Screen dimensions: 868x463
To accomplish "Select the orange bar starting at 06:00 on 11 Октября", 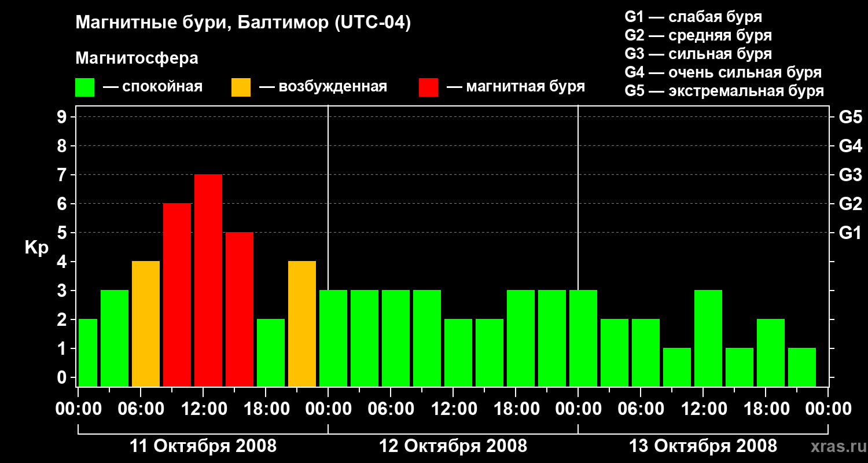I will pyautogui.click(x=146, y=324).
